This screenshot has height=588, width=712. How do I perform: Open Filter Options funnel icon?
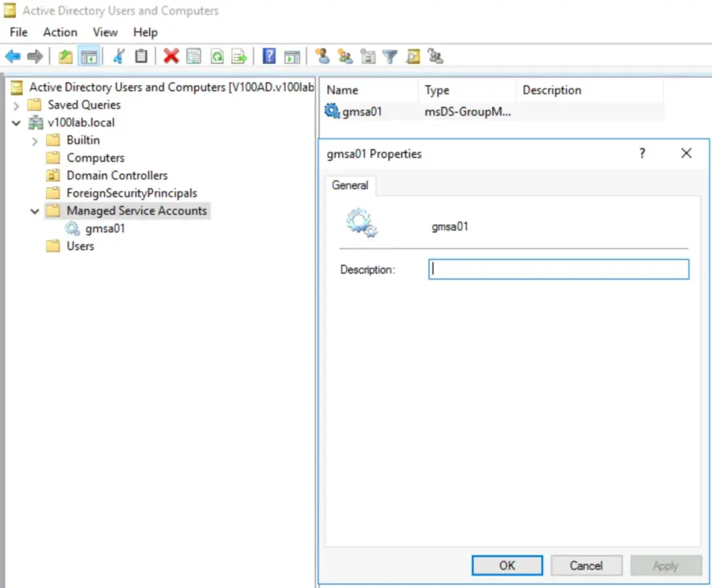tap(390, 57)
